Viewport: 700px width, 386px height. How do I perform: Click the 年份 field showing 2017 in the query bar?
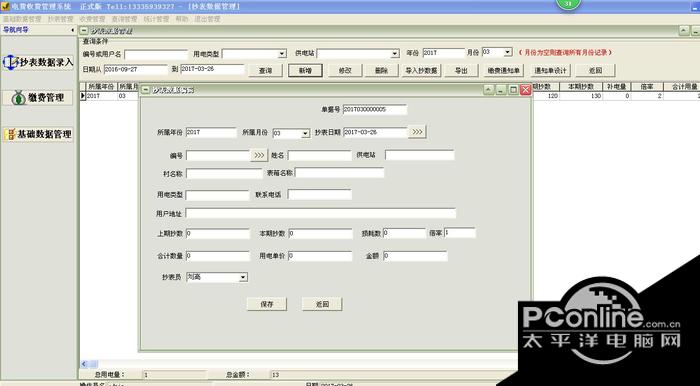pos(444,53)
